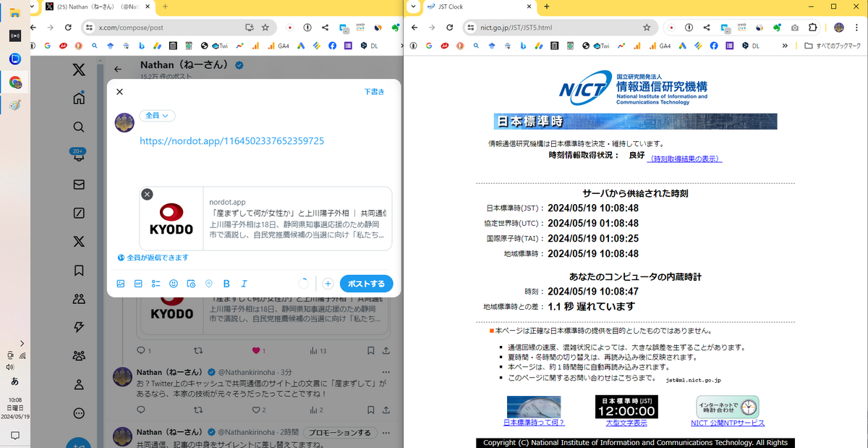Reload the nict.go.jp page
This screenshot has width=868, height=448.
[450, 27]
